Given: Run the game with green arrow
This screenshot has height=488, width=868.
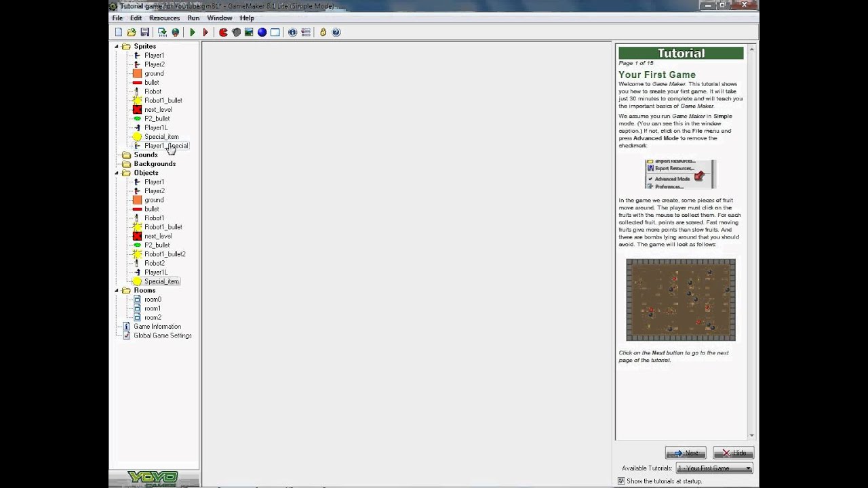Looking at the screenshot, I should [193, 32].
